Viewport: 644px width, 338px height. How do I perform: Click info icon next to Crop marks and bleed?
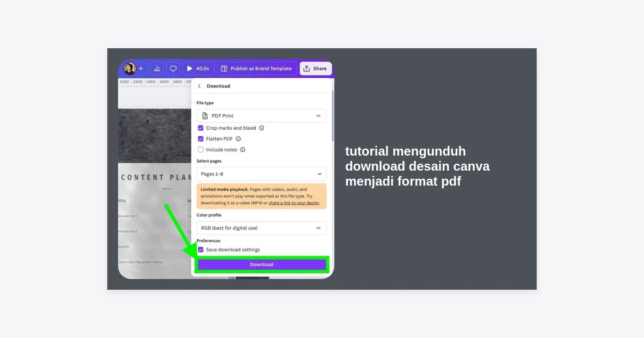click(262, 128)
